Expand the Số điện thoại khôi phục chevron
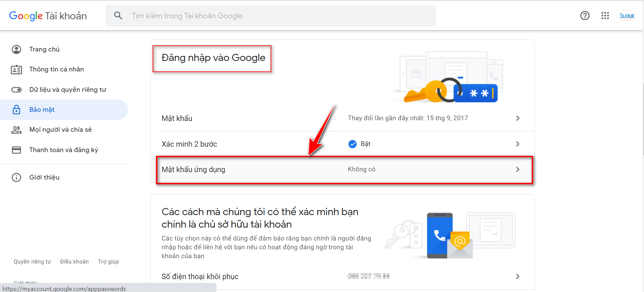The width and height of the screenshot is (644, 292). pyautogui.click(x=518, y=276)
